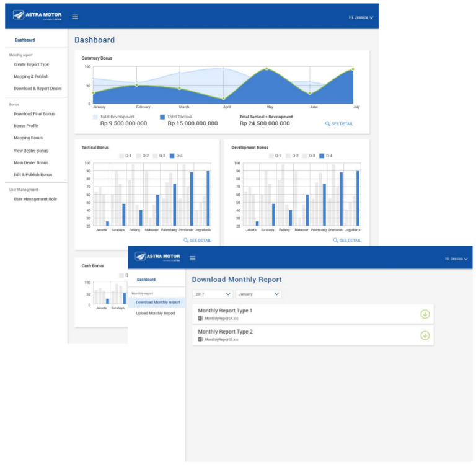This screenshot has width=476, height=465.
Task: Click the Total Tactical blue legend swatch
Action: [162, 117]
